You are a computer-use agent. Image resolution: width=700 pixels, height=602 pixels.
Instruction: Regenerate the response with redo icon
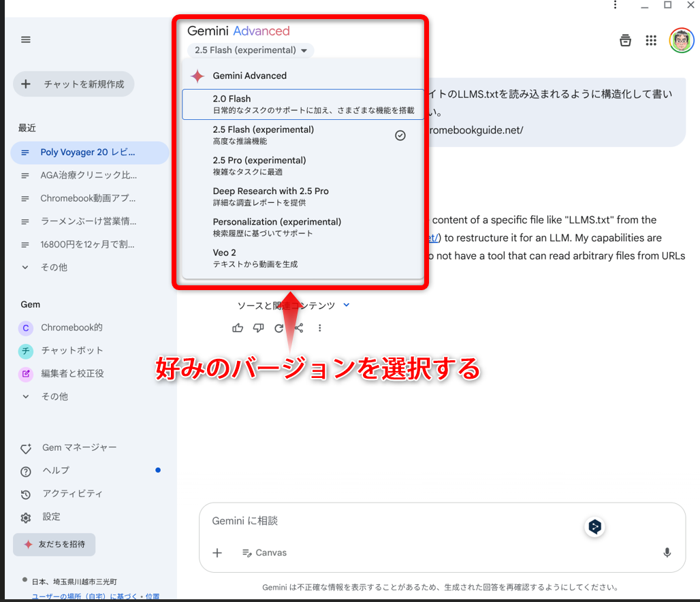[279, 328]
